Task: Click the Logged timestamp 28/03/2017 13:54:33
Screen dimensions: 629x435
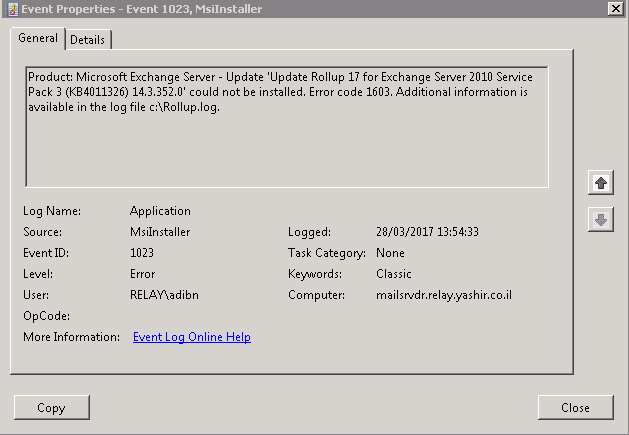Action: [427, 232]
